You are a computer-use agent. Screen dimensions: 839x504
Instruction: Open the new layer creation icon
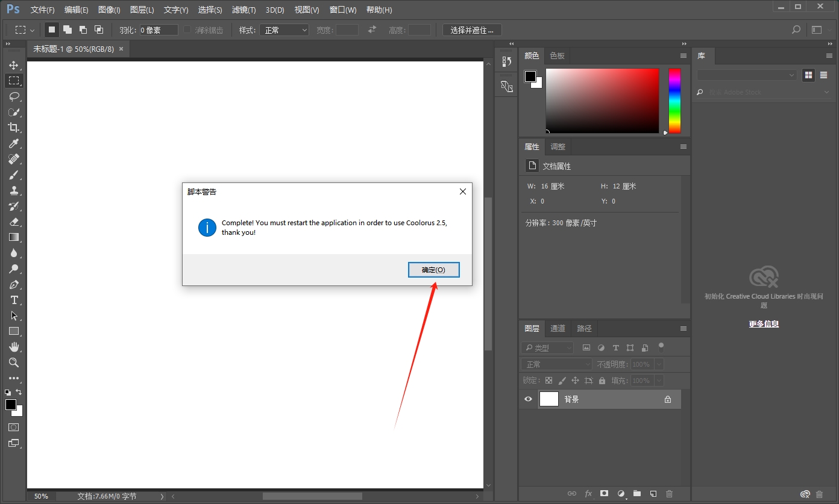click(653, 494)
